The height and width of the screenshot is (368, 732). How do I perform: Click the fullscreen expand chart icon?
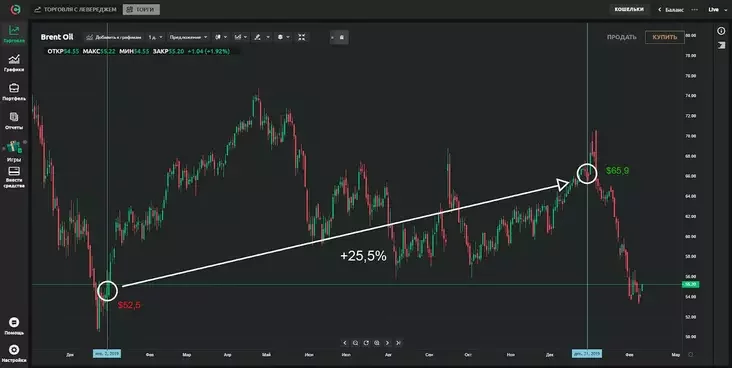pyautogui.click(x=302, y=37)
